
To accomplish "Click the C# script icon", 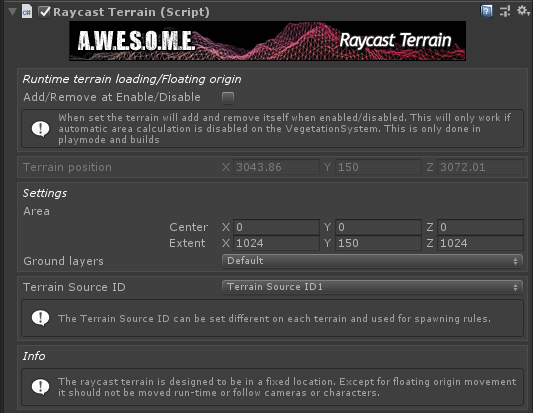I will pos(27,12).
